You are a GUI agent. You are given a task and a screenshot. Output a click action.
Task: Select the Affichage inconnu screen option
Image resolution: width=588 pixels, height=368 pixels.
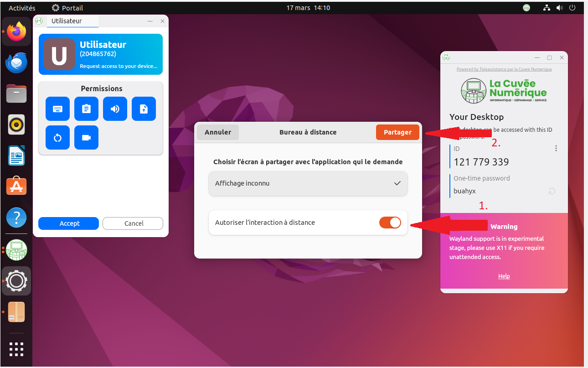click(x=308, y=183)
